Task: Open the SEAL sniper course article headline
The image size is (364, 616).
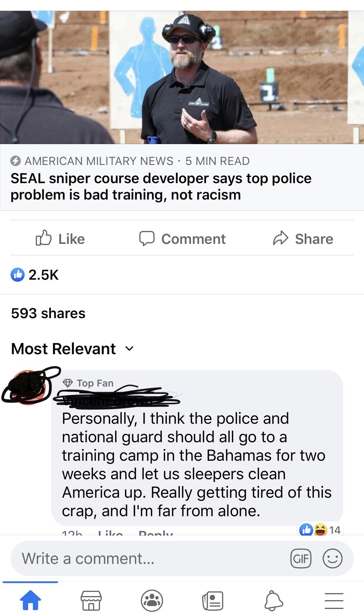Action: click(x=161, y=186)
